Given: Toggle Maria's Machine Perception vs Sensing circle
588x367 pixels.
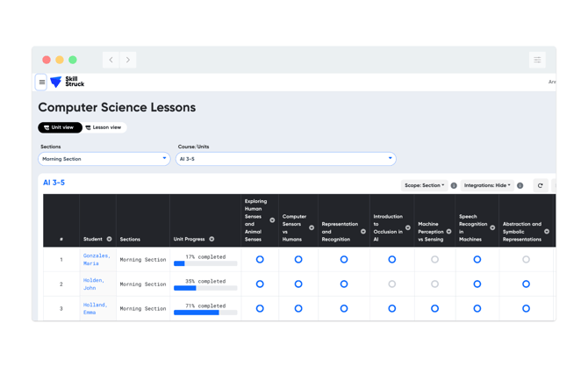Looking at the screenshot, I should pyautogui.click(x=434, y=259).
